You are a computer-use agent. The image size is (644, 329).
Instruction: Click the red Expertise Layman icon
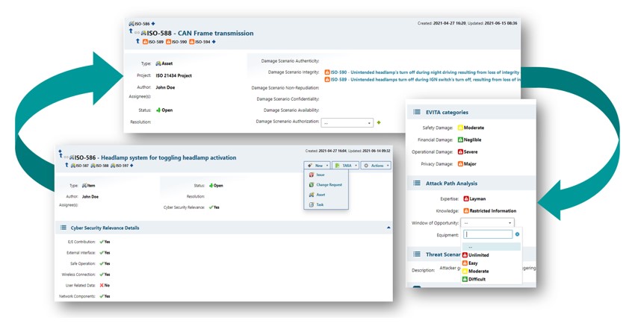466,199
